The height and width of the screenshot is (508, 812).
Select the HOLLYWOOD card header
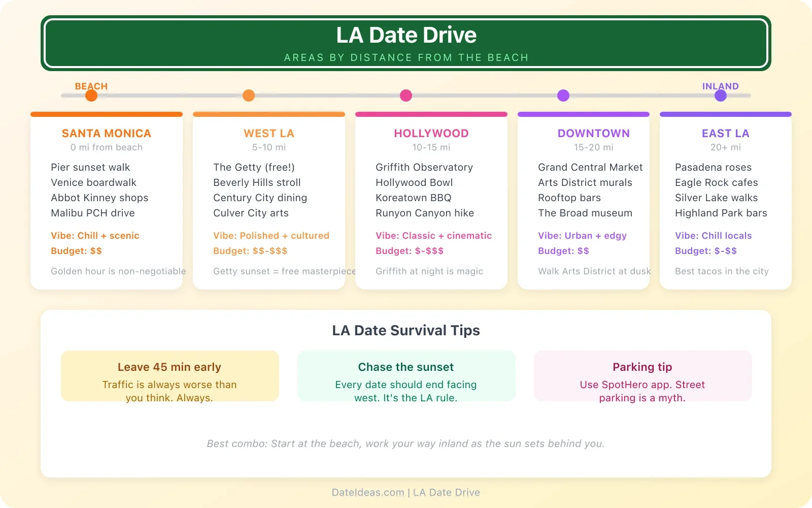431,133
